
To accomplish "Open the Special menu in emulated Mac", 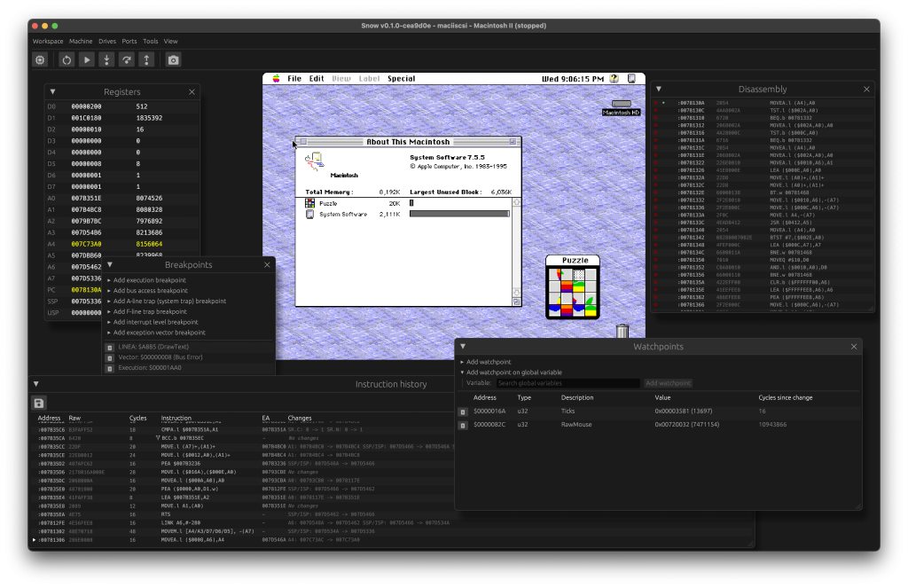I will click(x=401, y=78).
